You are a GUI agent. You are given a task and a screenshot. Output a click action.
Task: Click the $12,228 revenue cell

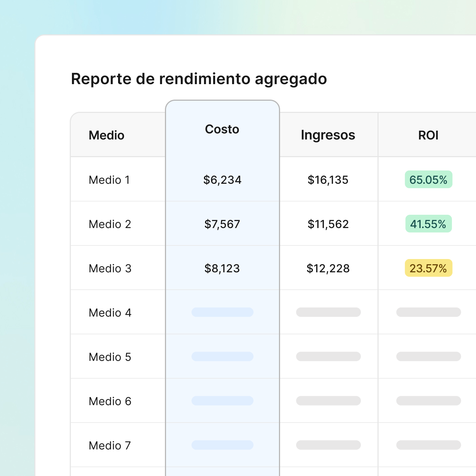pyautogui.click(x=328, y=268)
